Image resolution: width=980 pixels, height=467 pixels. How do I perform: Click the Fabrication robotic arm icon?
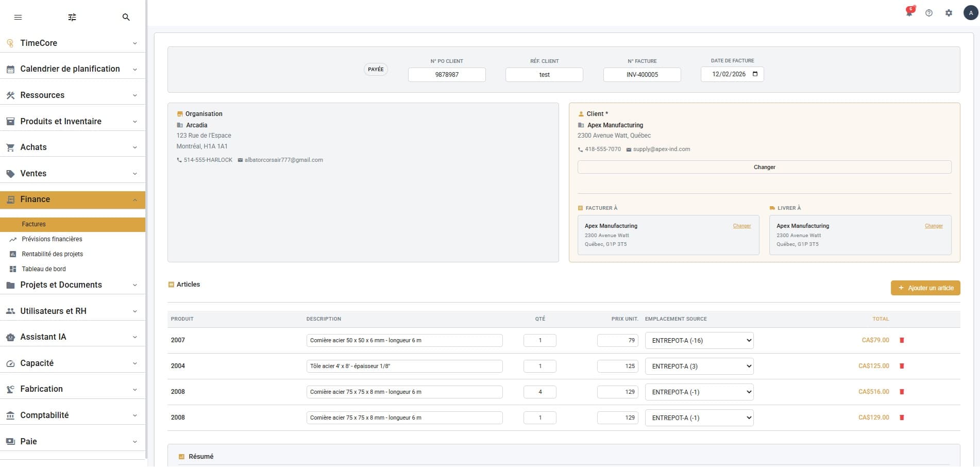[x=10, y=389]
